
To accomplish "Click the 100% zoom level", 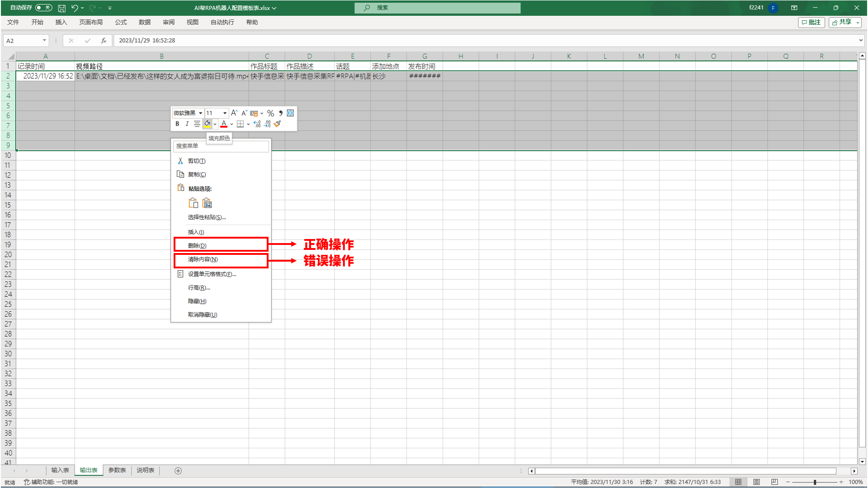I will pyautogui.click(x=856, y=482).
